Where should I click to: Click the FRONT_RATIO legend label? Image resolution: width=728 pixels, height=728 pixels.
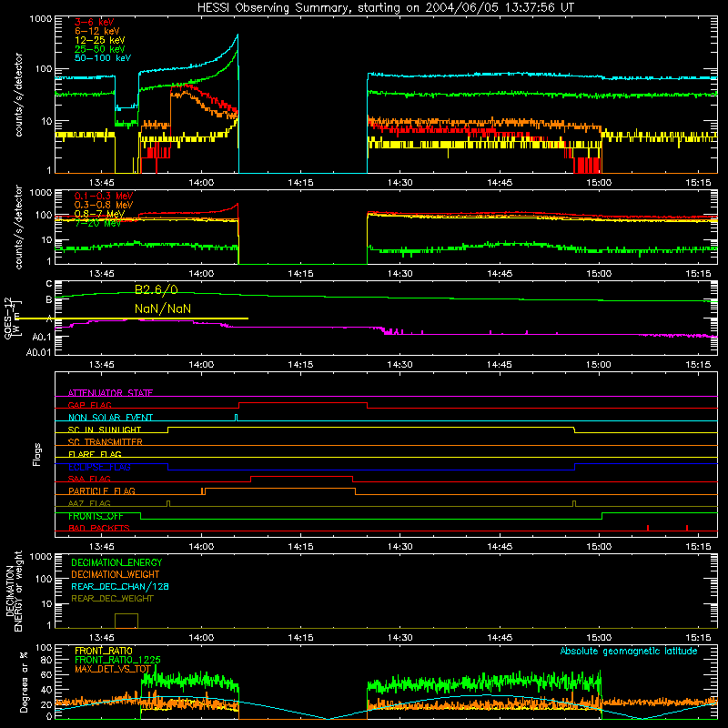click(104, 651)
